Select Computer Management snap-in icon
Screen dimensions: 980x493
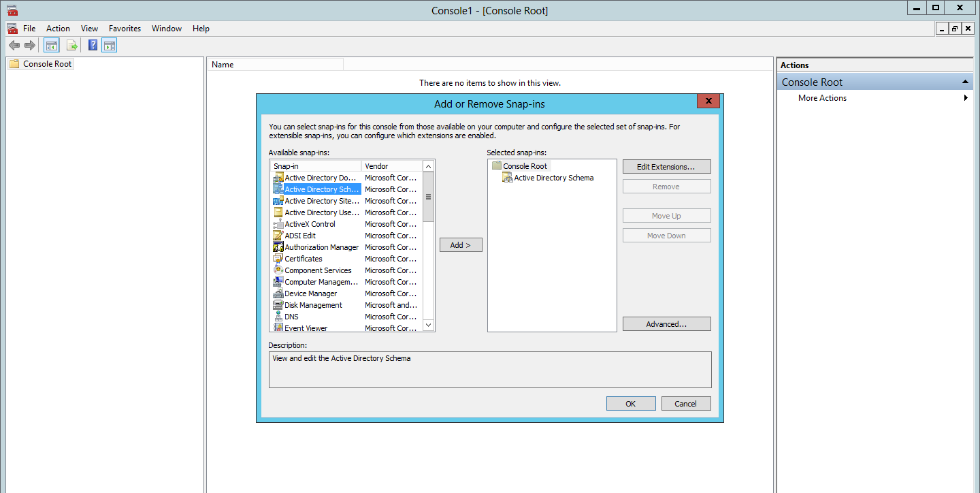278,282
